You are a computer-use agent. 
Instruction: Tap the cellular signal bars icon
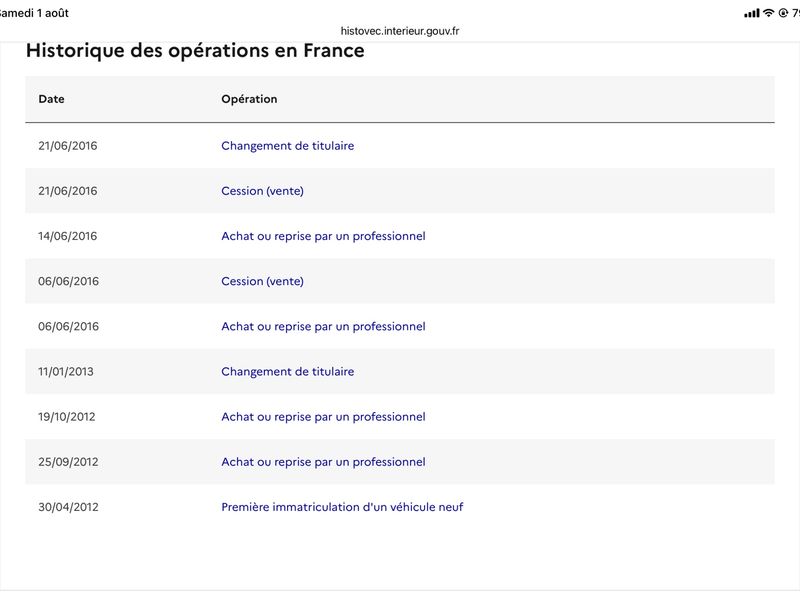pos(752,13)
